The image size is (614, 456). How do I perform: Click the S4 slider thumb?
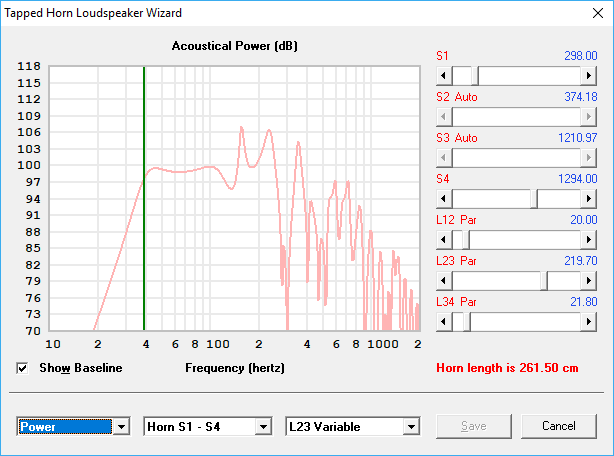(x=534, y=199)
